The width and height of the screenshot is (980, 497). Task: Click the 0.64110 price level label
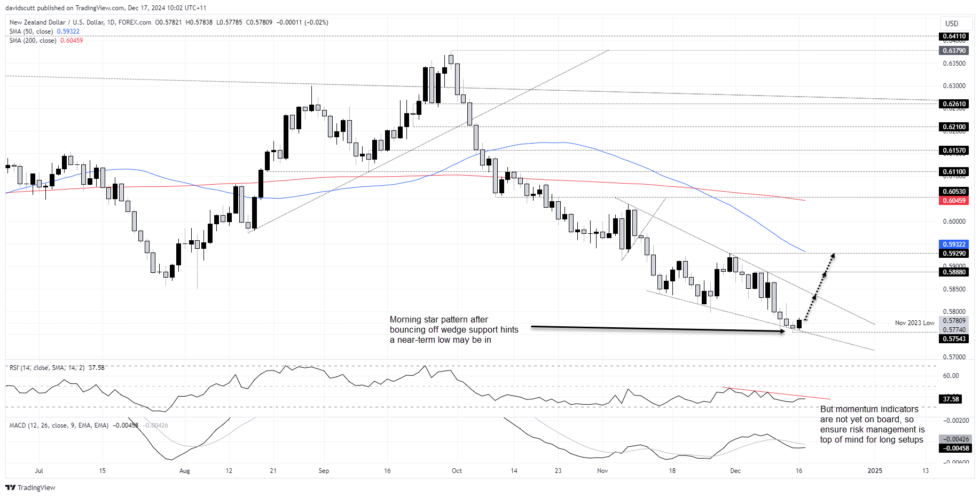[954, 36]
